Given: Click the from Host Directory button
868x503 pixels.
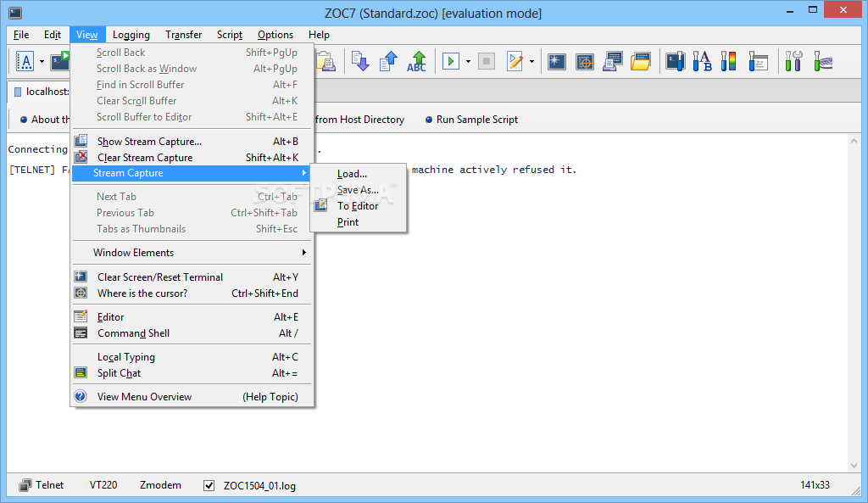Looking at the screenshot, I should point(359,119).
